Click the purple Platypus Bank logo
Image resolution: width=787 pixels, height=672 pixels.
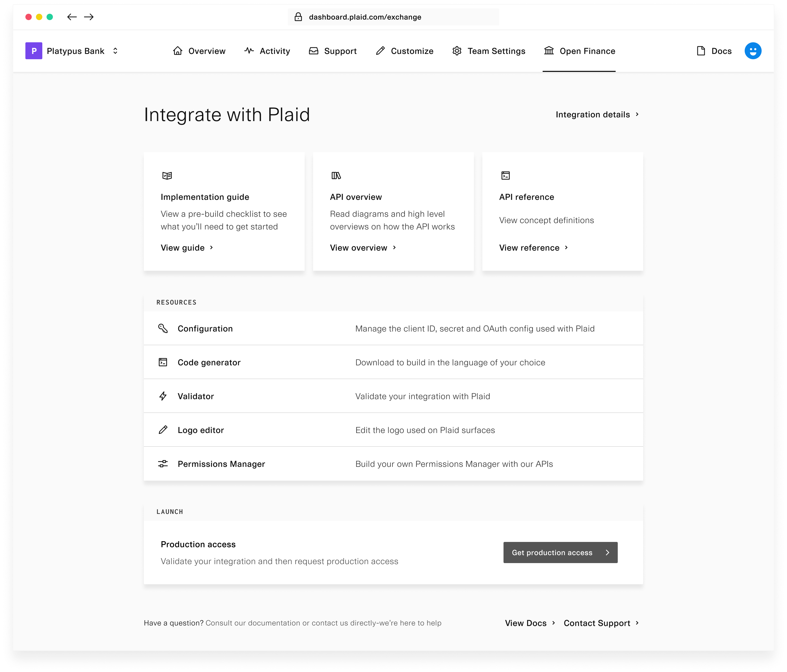click(34, 51)
